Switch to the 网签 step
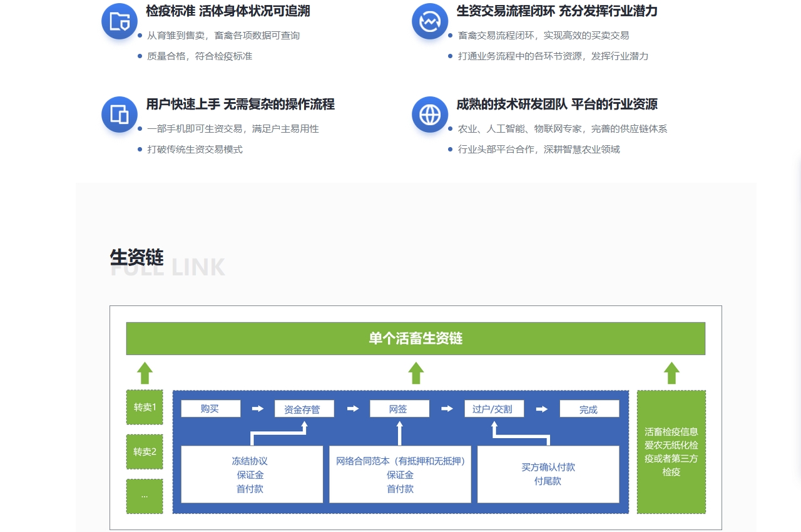This screenshot has height=532, width=801. coord(399,408)
